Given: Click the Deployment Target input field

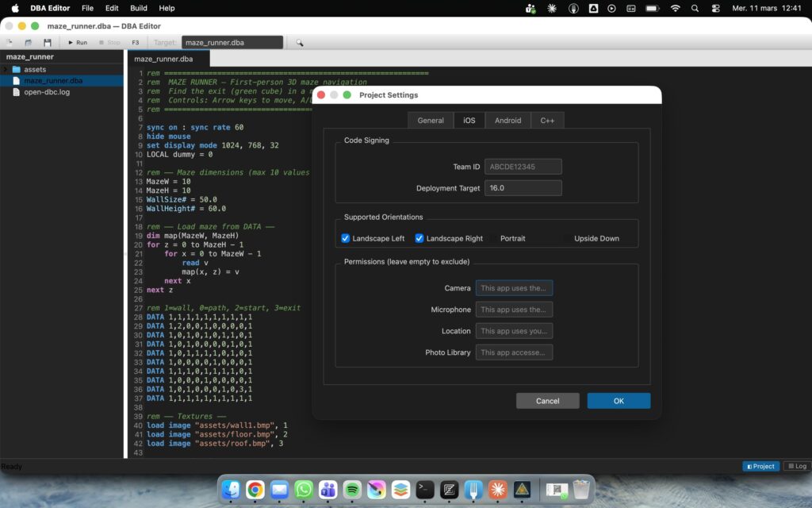Looking at the screenshot, I should (x=523, y=188).
